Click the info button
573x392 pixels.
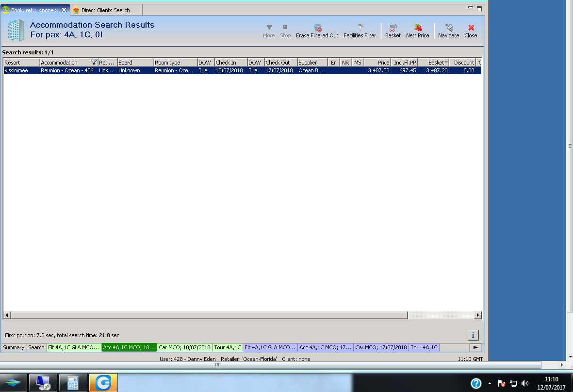pyautogui.click(x=473, y=335)
